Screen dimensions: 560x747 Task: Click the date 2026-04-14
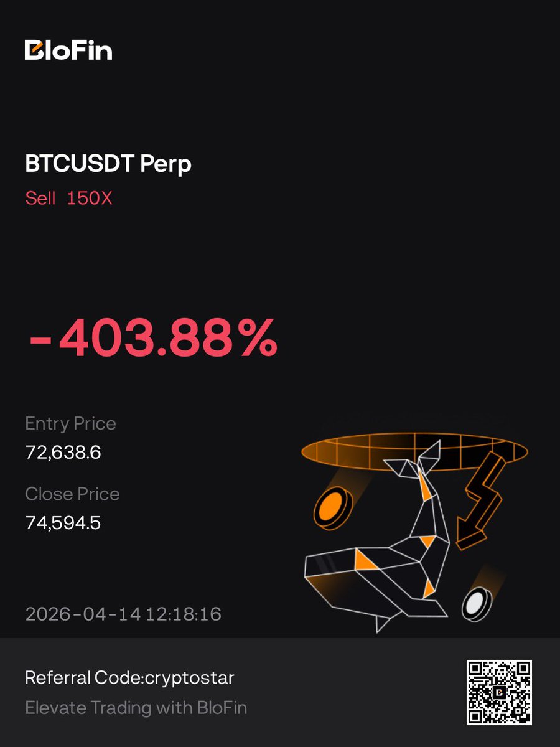point(83,614)
